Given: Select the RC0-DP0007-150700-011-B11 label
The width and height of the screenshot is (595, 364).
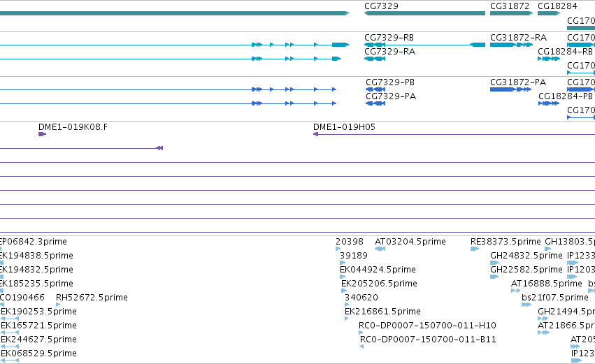Looking at the screenshot, I should tap(428, 340).
